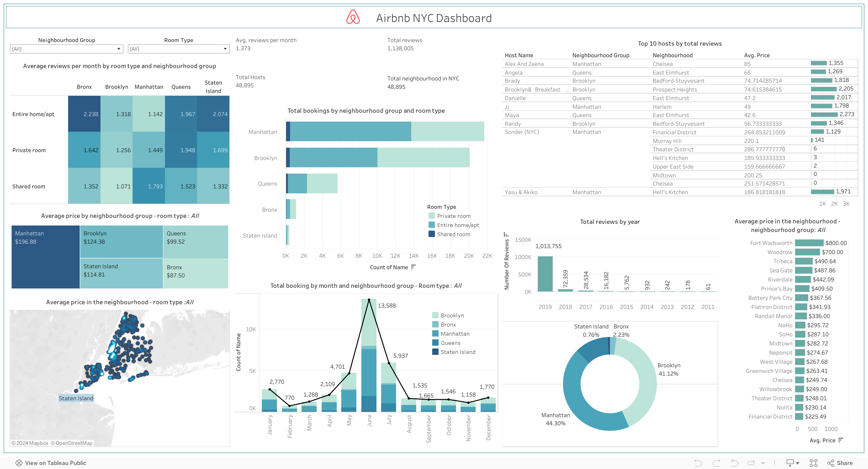Select the Queens legend color swatch
The width and height of the screenshot is (868, 469).
[x=435, y=342]
